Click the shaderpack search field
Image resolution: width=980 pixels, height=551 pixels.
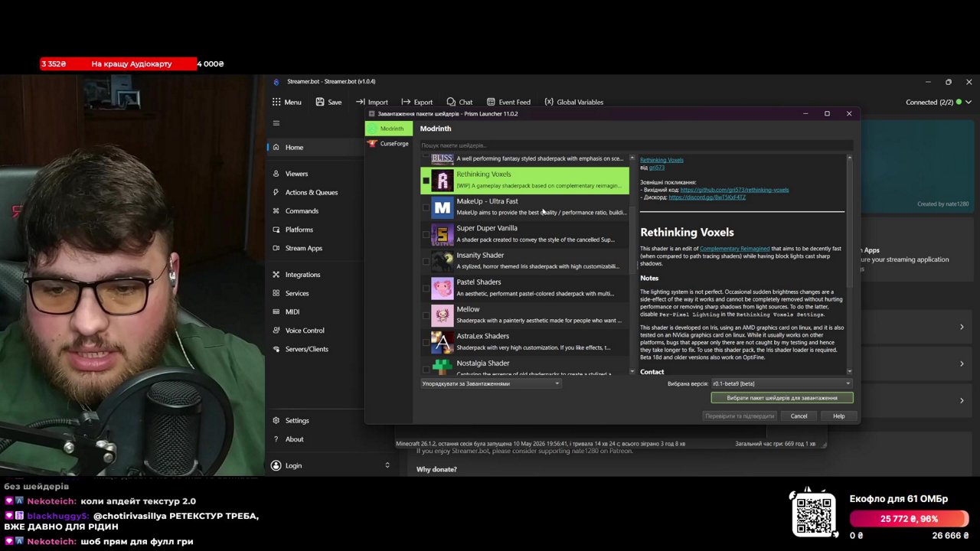click(x=636, y=145)
